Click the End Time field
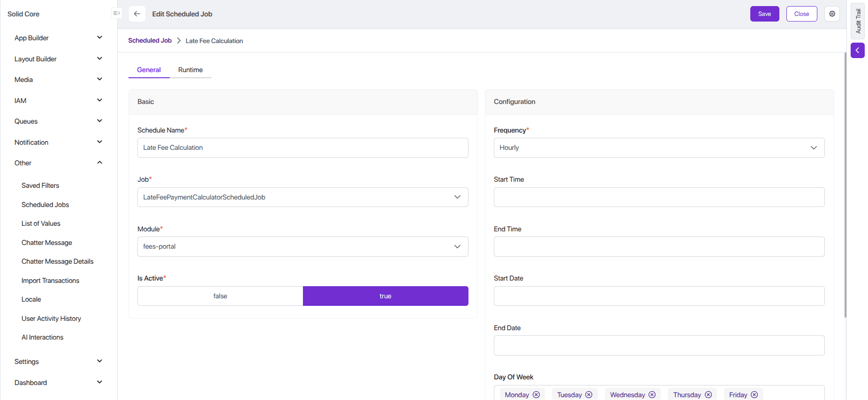868x400 pixels. coord(659,246)
